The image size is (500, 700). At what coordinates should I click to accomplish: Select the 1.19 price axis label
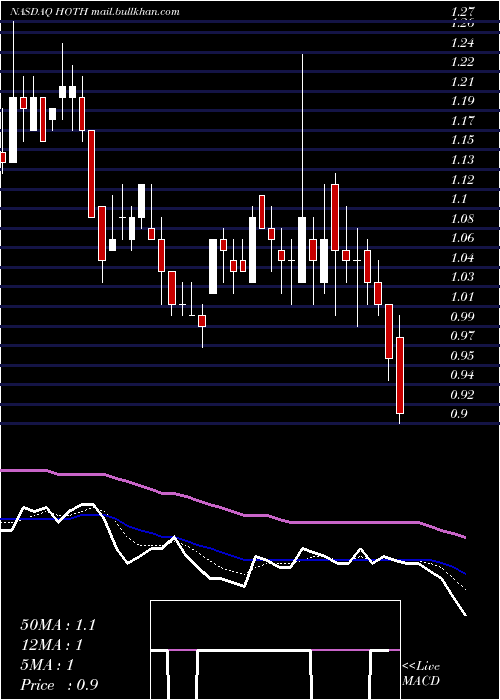click(x=462, y=101)
